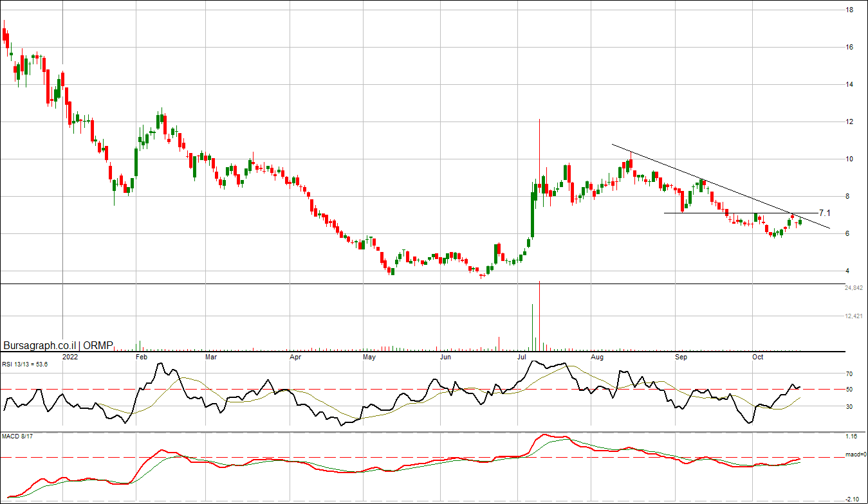Click the 7.1 horizontal support level label
The width and height of the screenshot is (868, 504).
coord(824,212)
